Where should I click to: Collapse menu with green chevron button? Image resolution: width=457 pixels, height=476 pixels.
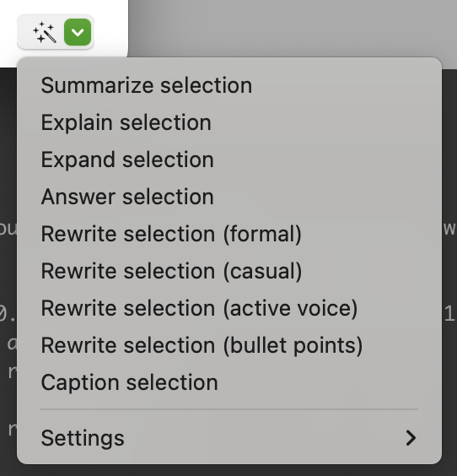78,32
